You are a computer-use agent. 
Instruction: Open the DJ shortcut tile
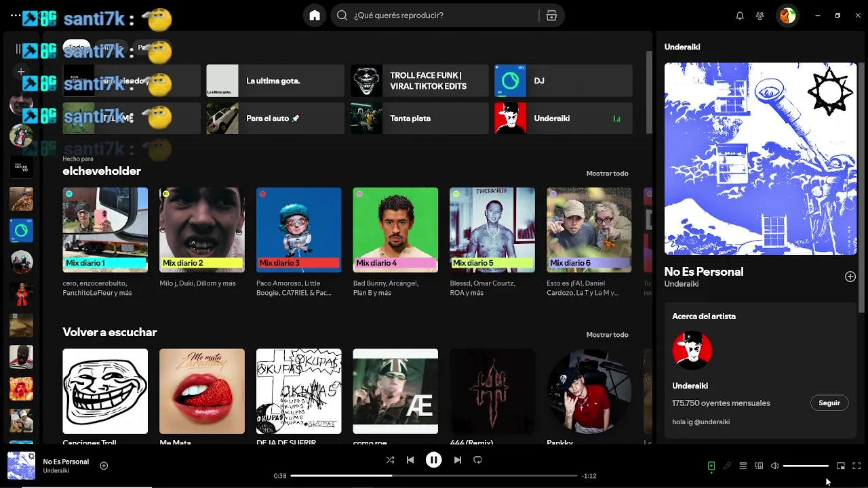pos(563,81)
